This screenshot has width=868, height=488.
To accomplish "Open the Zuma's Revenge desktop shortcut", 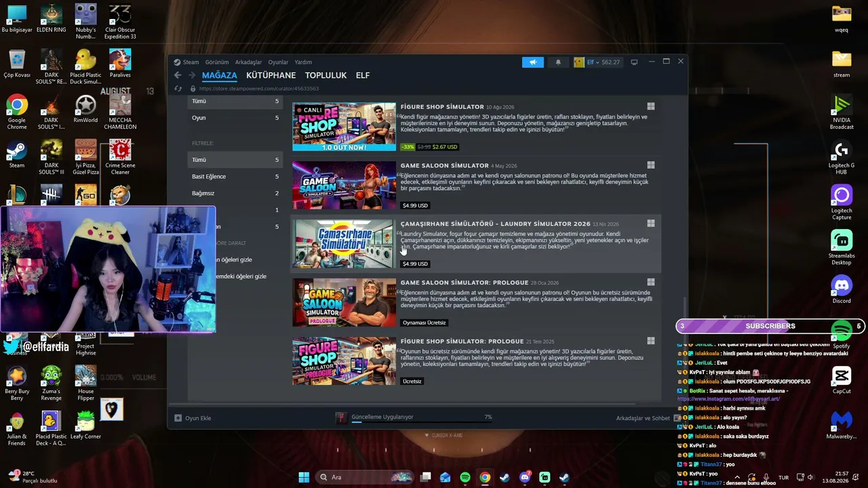I will pos(51,384).
